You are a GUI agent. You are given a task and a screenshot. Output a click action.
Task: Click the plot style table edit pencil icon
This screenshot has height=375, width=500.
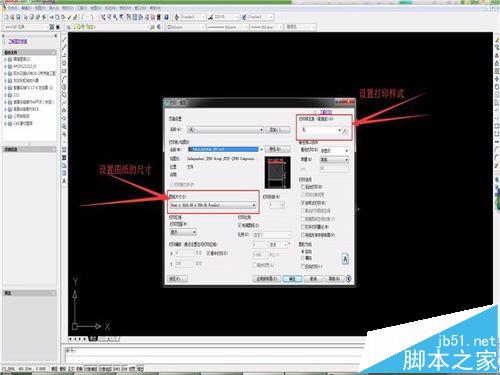345,131
